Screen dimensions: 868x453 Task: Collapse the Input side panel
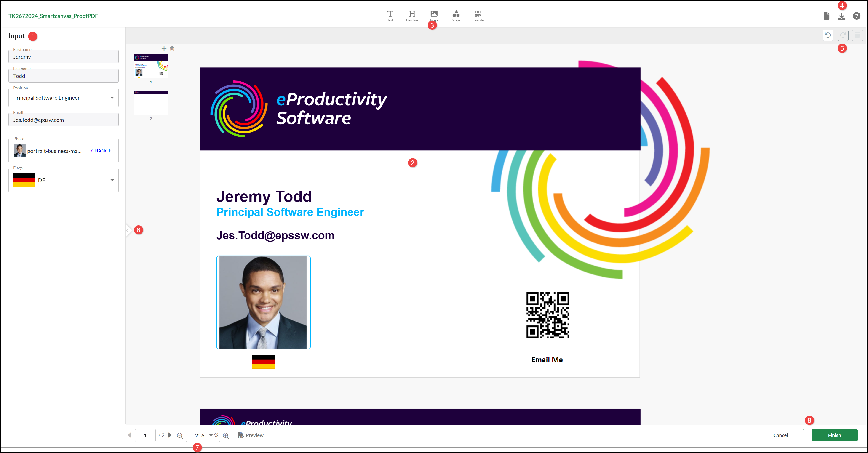(x=128, y=230)
